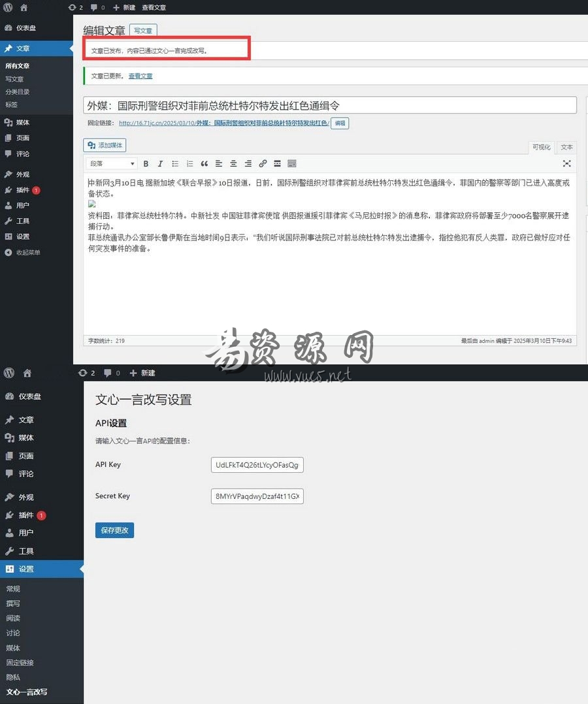Align text center
This screenshot has height=704, width=588.
233,164
